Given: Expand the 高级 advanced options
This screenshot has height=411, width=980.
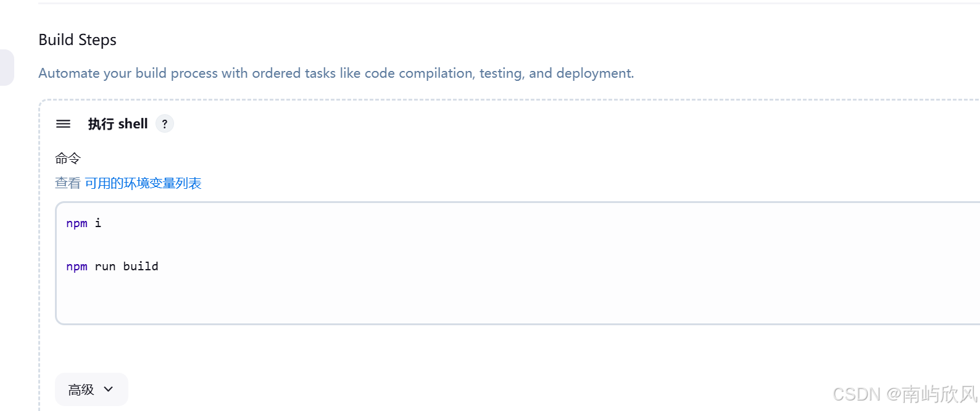Looking at the screenshot, I should (x=91, y=389).
